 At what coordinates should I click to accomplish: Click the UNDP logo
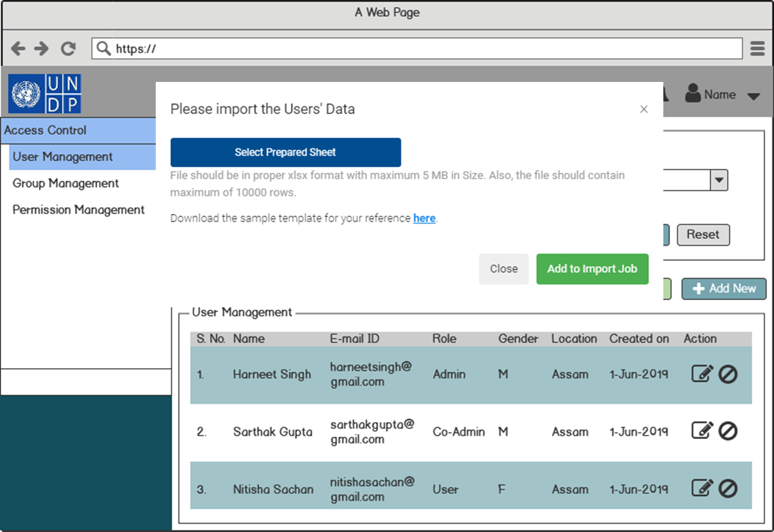(x=44, y=94)
